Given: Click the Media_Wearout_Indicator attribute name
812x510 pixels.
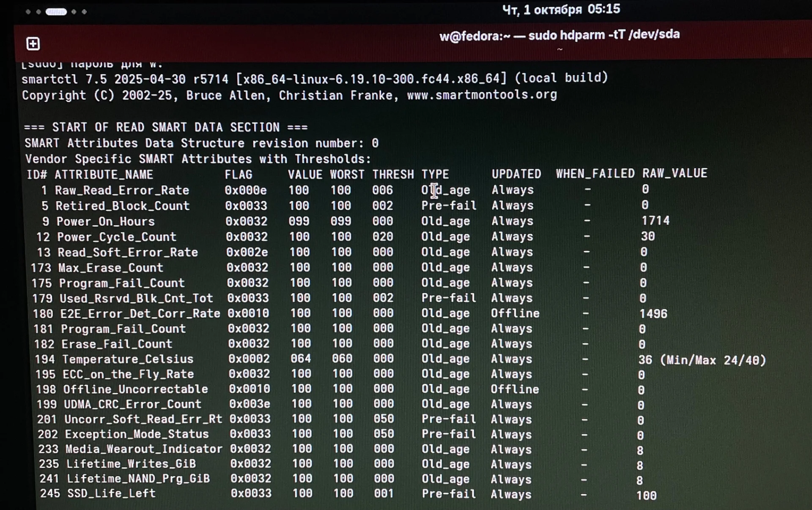Looking at the screenshot, I should [144, 449].
